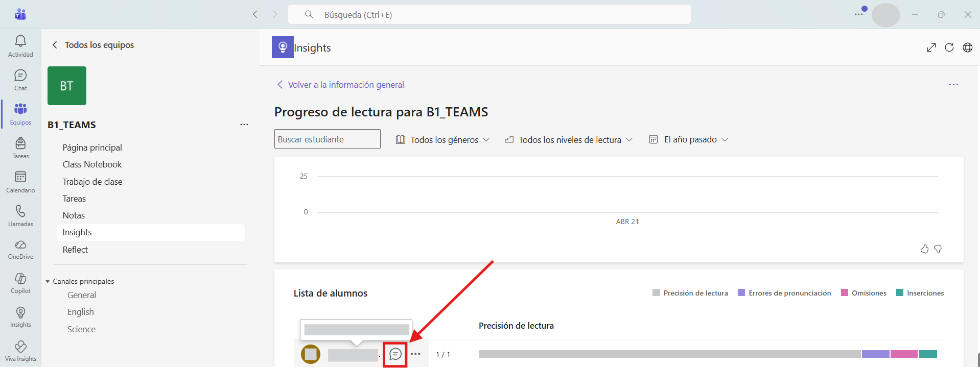Viewport: 980px width, 368px height.
Task: Open Chat in the left rail
Action: 20,80
